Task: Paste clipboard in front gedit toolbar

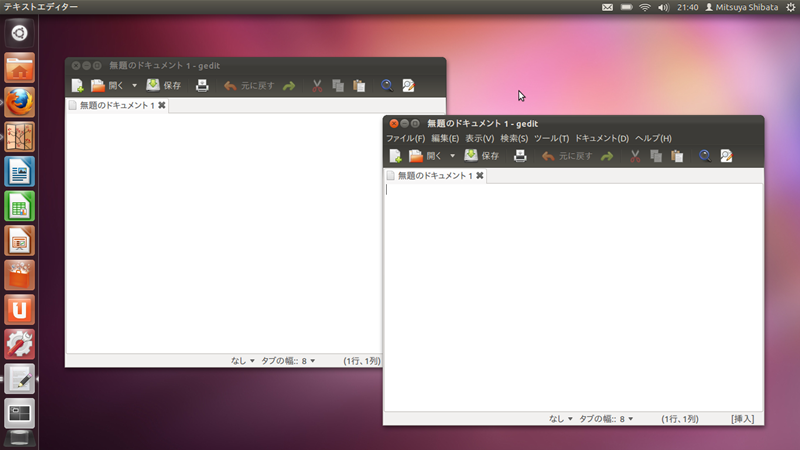Action: pyautogui.click(x=677, y=156)
